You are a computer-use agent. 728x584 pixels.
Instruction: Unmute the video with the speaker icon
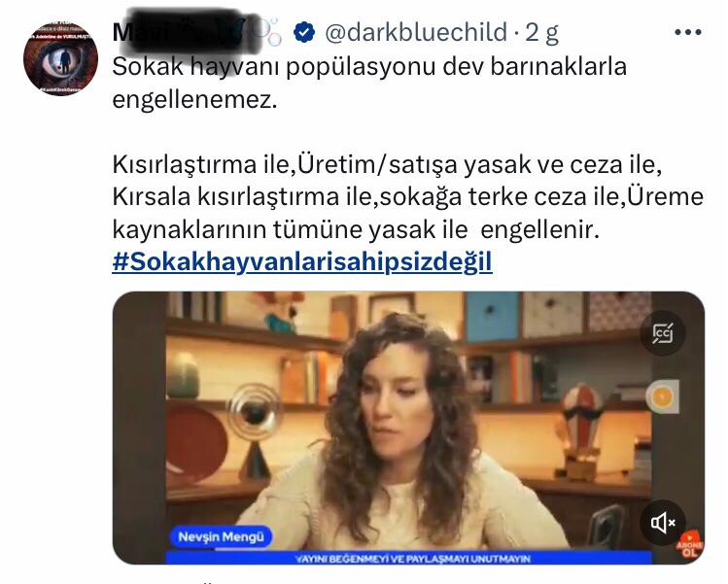pyautogui.click(x=663, y=523)
